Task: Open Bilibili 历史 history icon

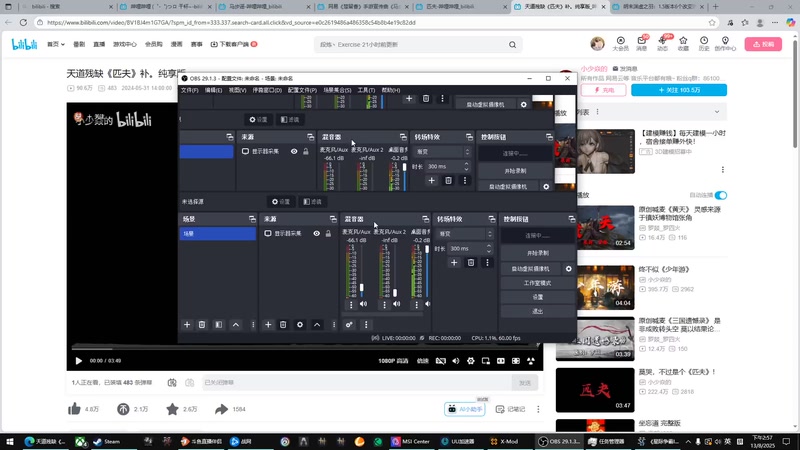Action: (704, 43)
